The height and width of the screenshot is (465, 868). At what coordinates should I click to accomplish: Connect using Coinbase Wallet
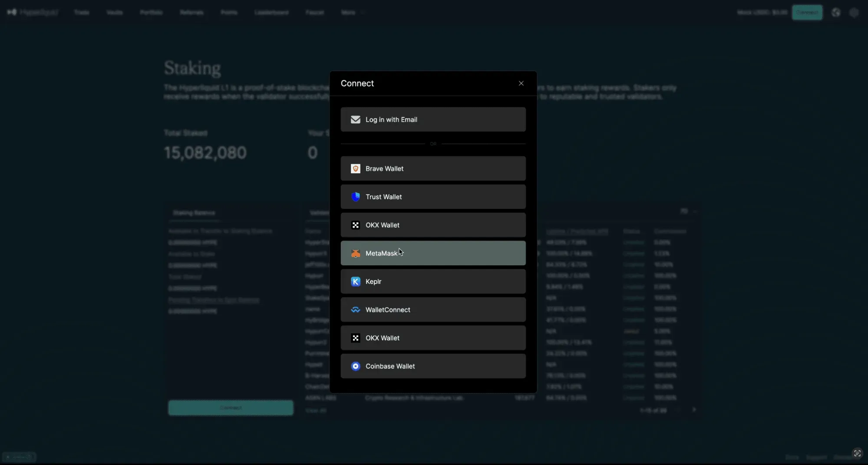pyautogui.click(x=433, y=366)
